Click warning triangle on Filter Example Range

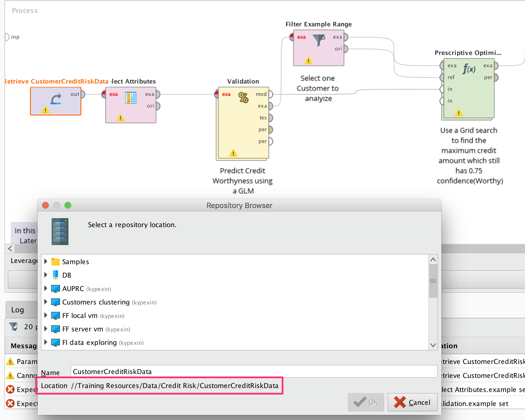coord(308,60)
